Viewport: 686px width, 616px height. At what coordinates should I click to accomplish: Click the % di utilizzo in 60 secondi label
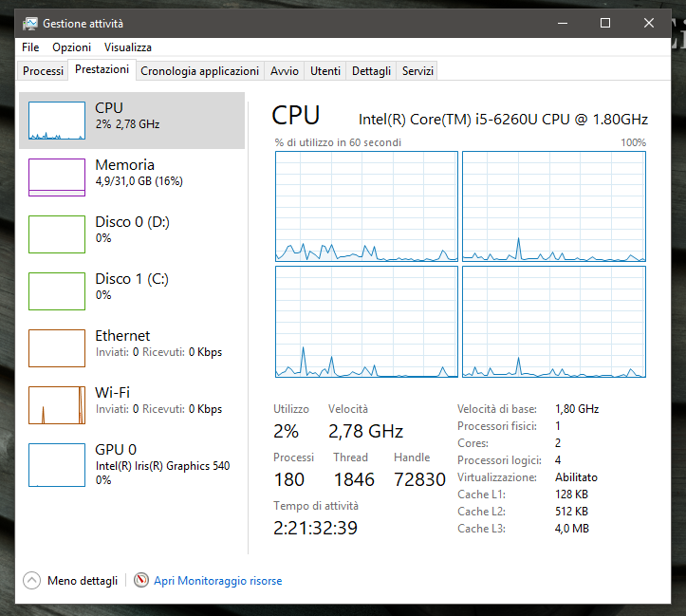338,142
